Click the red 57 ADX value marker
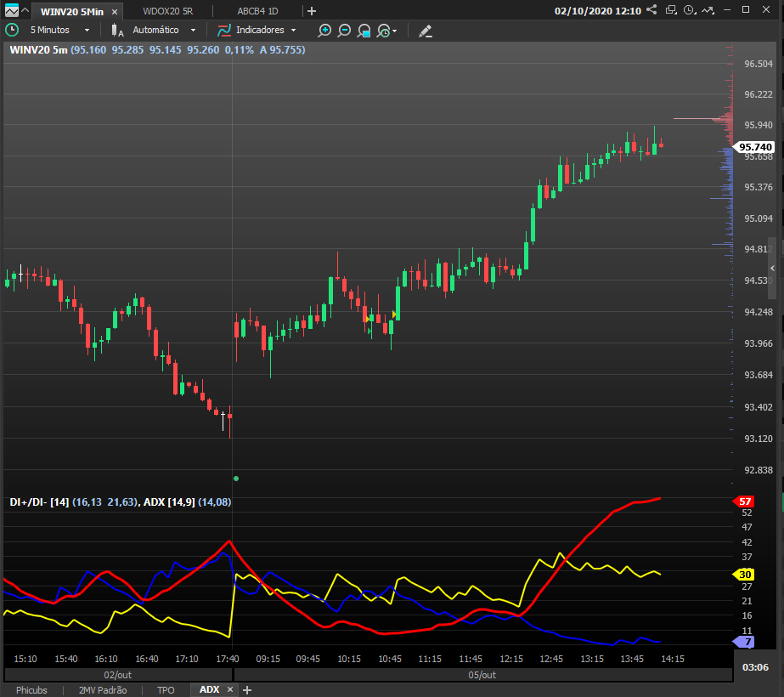 point(744,501)
